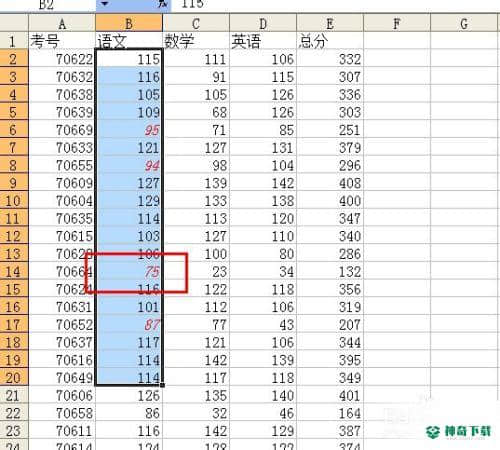Click the select-all corner box
Screen dimensions: 500x450
pyautogui.click(x=14, y=24)
